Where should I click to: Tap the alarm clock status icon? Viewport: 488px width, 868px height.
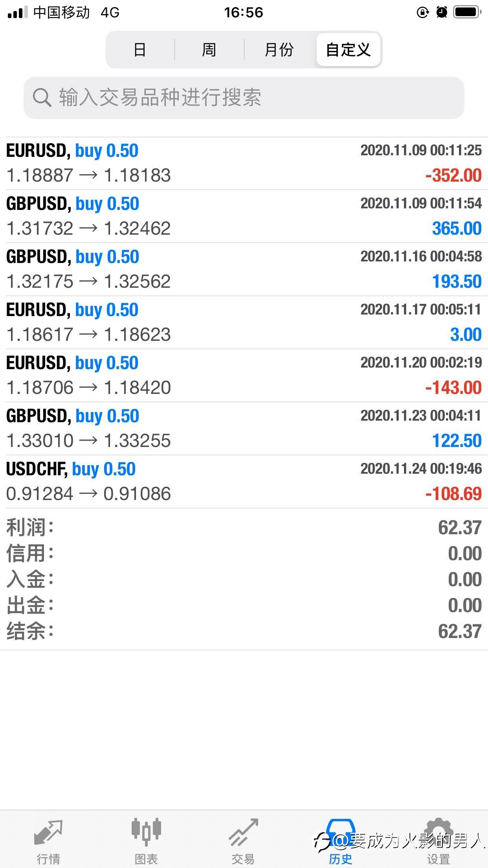tap(442, 12)
